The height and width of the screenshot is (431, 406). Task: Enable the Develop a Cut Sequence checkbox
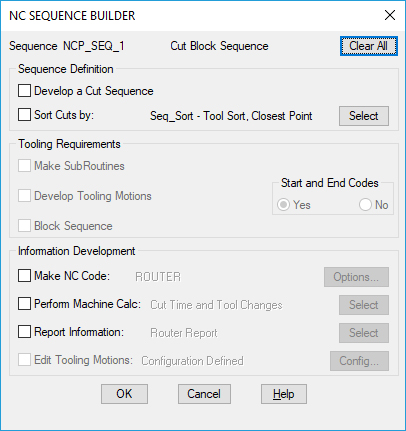click(24, 91)
